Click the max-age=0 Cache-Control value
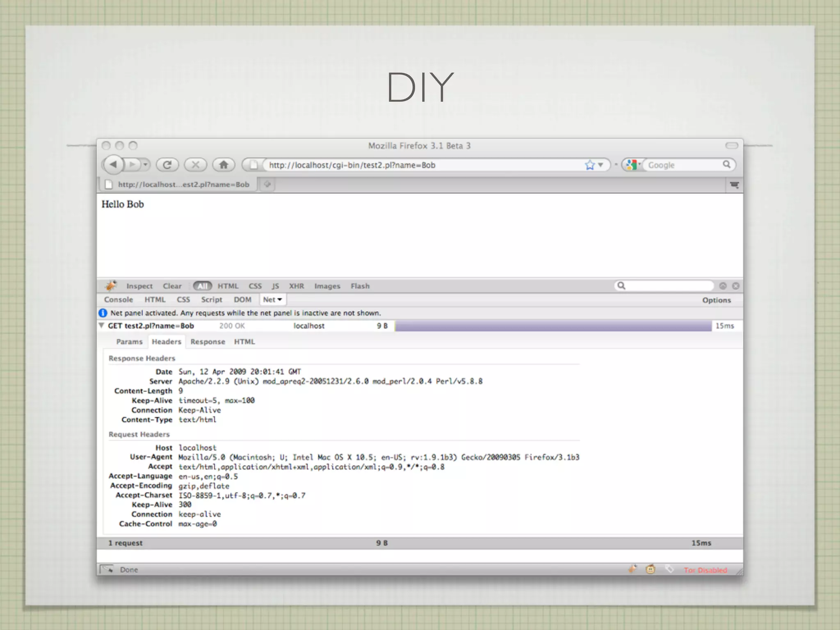This screenshot has height=630, width=840. pyautogui.click(x=198, y=524)
